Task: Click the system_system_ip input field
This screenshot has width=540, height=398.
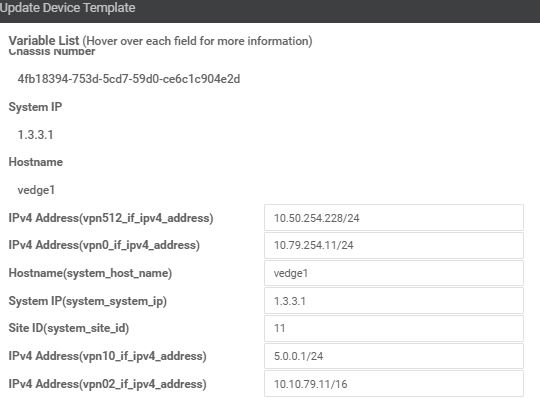Action: point(394,301)
